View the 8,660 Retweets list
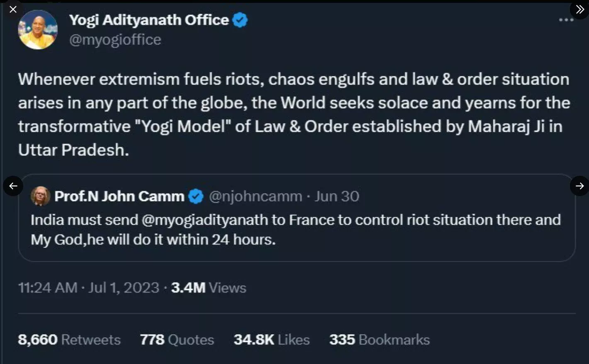589x364 pixels. click(x=69, y=340)
